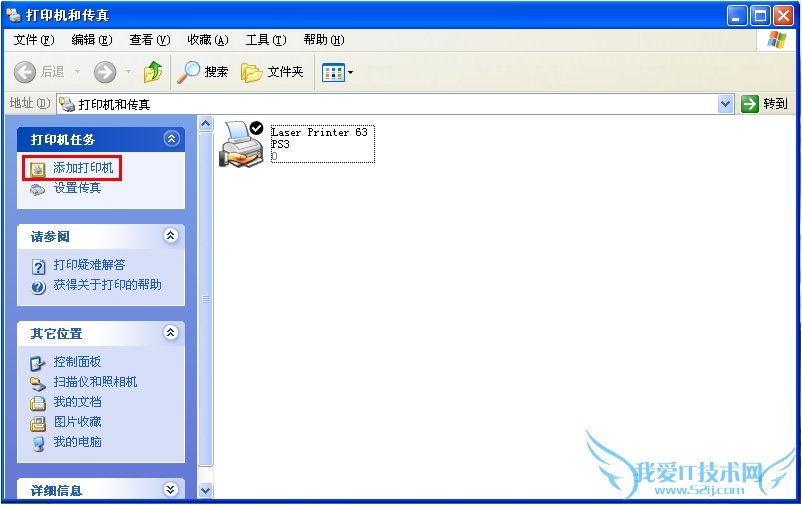
Task: Click the Laser Printer 63 PS3 label
Action: [x=323, y=144]
